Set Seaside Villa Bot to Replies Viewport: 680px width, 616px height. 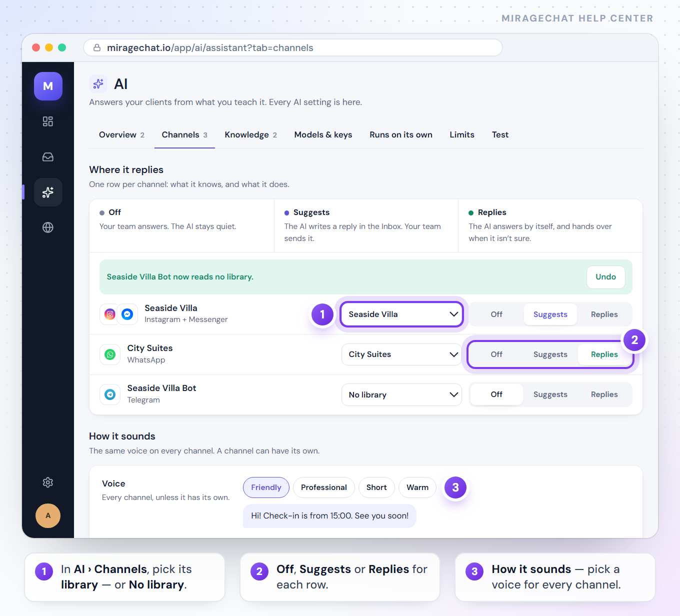604,394
